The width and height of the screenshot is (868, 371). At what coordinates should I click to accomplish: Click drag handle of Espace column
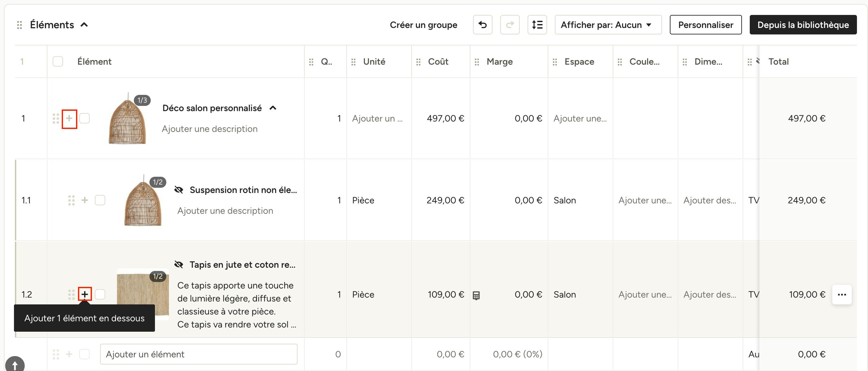(555, 62)
